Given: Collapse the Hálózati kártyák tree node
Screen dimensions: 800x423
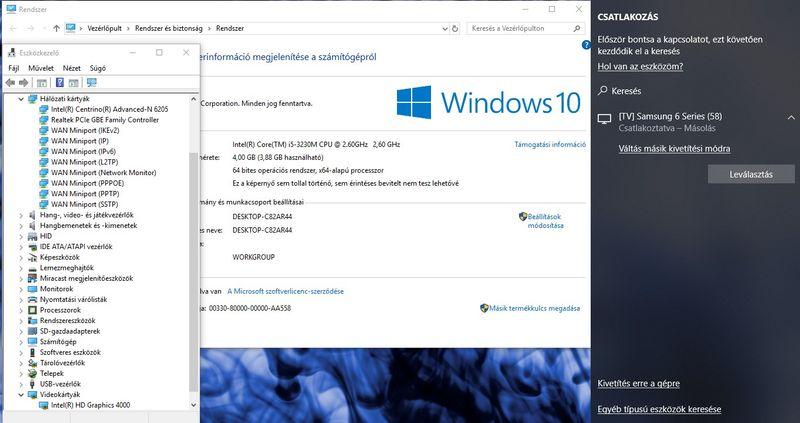Looking at the screenshot, I should (x=21, y=99).
